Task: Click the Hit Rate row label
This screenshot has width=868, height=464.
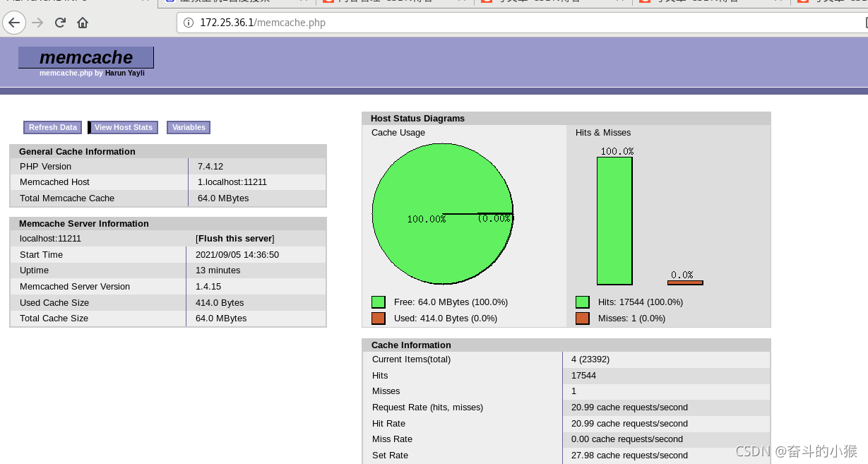Action: pos(388,424)
